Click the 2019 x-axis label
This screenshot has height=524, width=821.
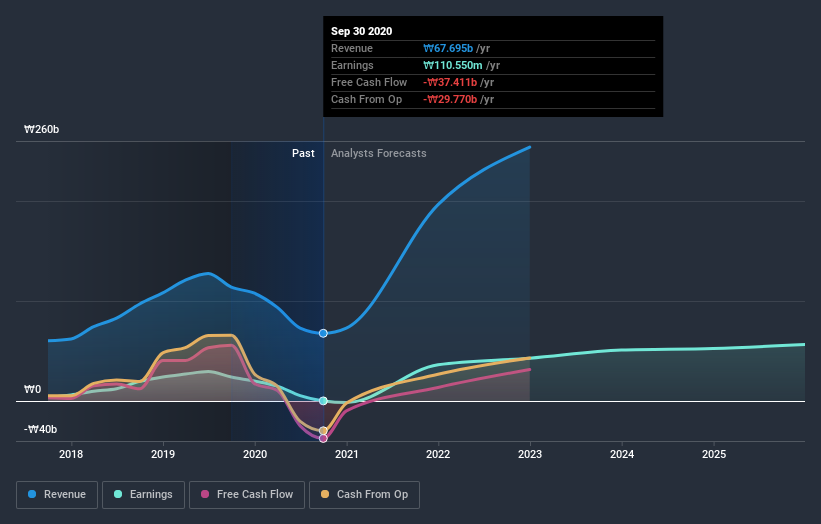point(163,454)
